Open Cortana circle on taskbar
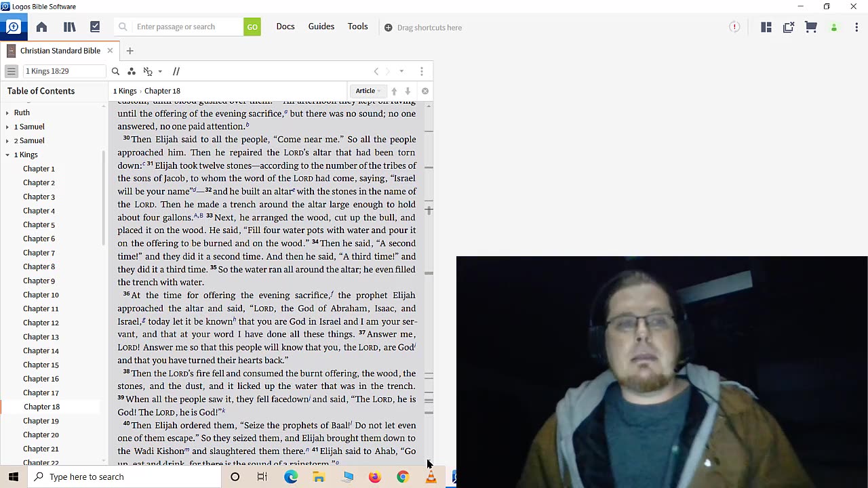Screen dimensions: 868x488 (235, 476)
